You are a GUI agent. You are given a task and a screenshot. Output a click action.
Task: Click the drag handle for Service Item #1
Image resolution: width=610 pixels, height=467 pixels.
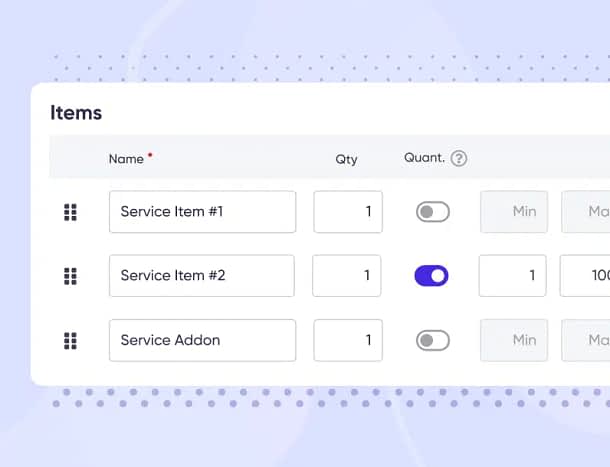[70, 212]
